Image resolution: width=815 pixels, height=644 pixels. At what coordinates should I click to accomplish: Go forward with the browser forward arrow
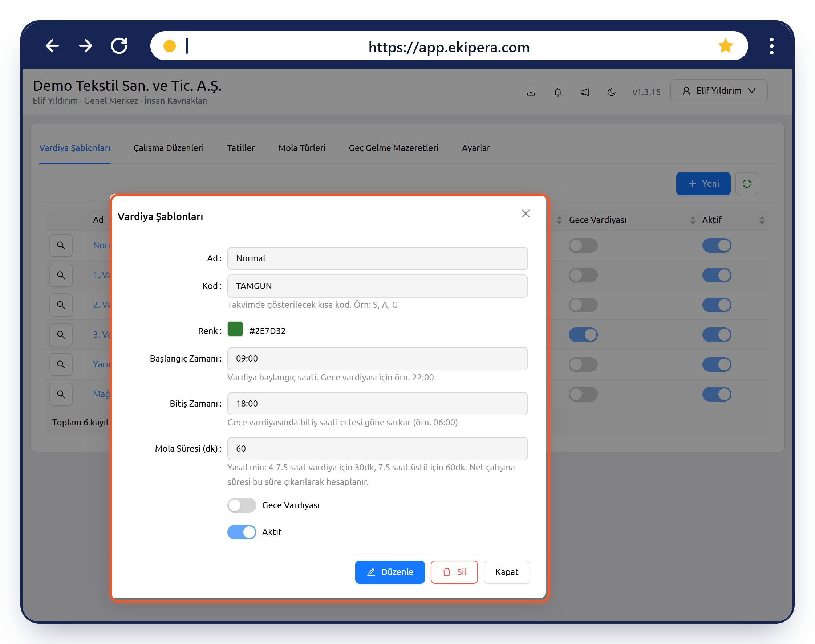[86, 46]
